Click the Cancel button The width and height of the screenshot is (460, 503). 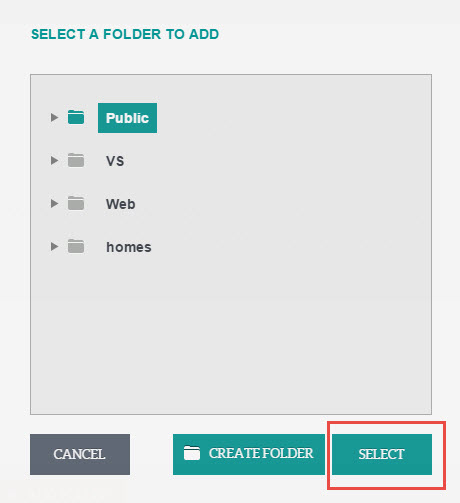click(x=80, y=454)
